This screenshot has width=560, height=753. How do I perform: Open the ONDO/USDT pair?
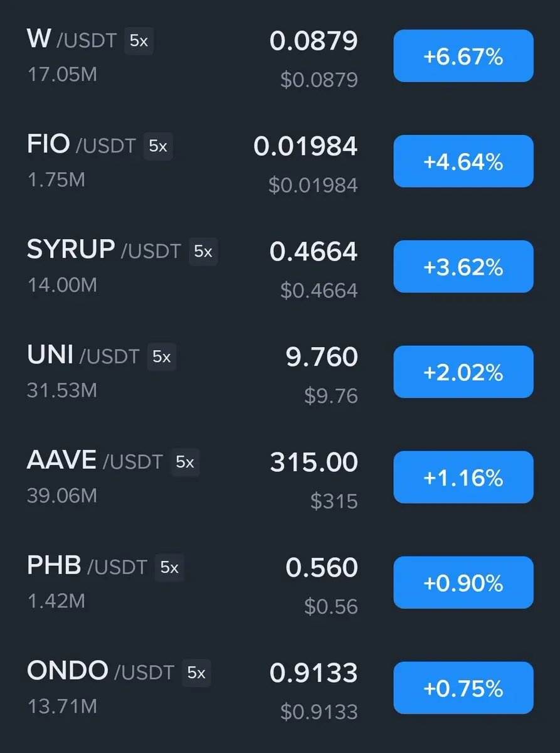click(x=280, y=689)
